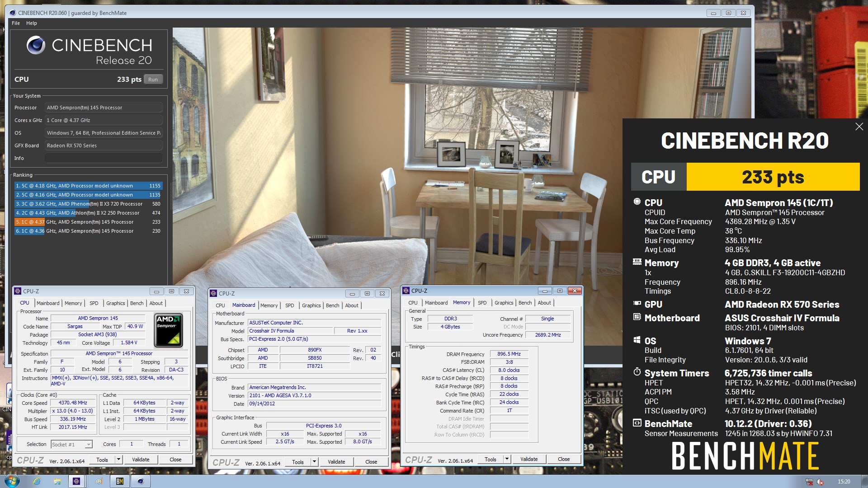Select SPD tab in CPU-Z Mainboard window

[290, 305]
